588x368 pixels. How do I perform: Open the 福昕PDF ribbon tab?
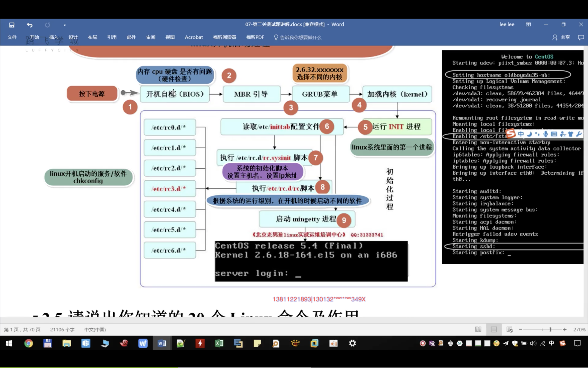point(255,37)
